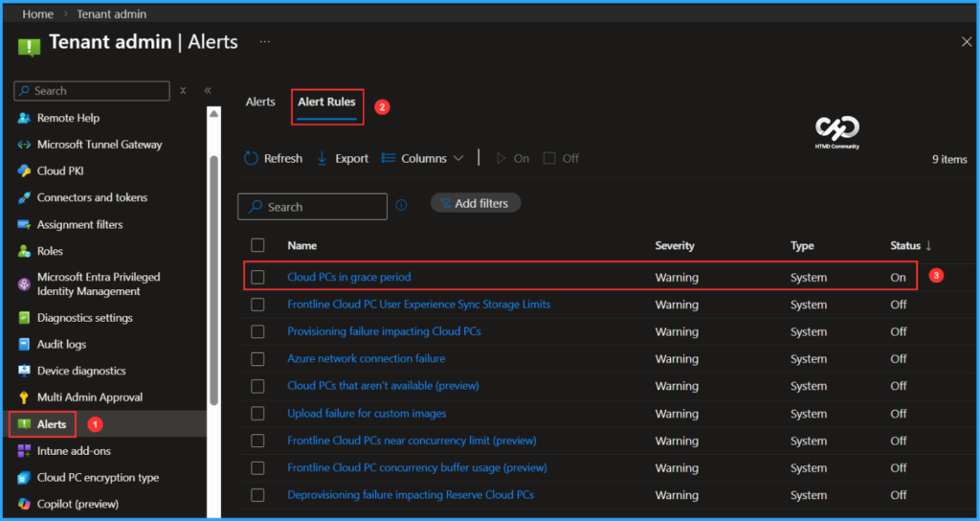Click the On toolbar button
980x521 pixels.
tap(513, 158)
